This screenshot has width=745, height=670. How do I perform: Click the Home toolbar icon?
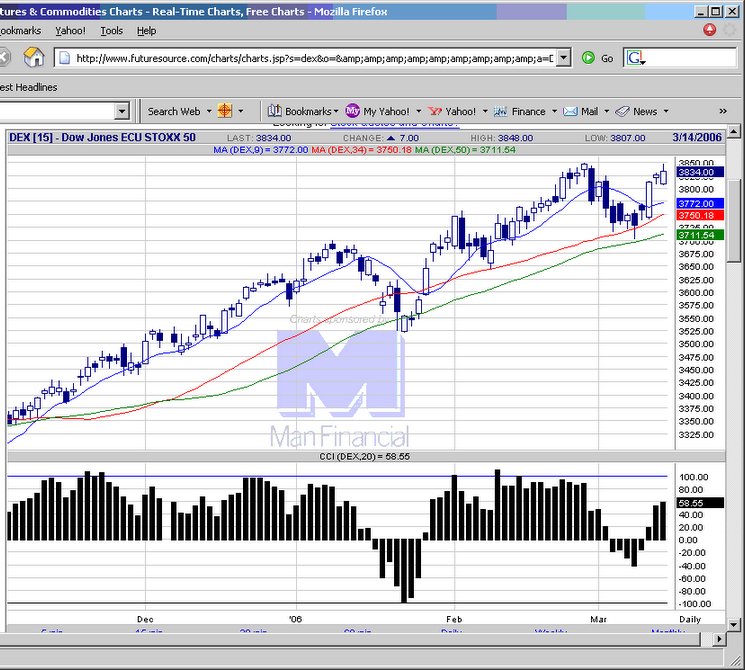coord(34,57)
